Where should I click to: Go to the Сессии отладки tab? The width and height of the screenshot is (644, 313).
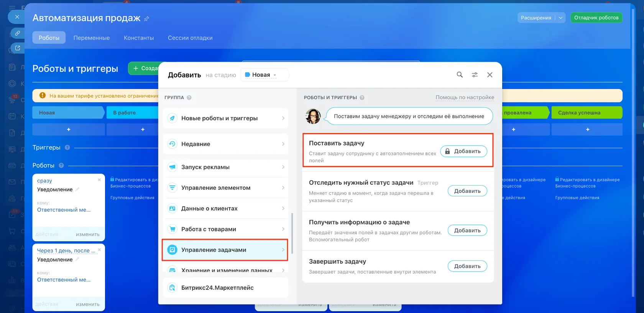point(190,38)
